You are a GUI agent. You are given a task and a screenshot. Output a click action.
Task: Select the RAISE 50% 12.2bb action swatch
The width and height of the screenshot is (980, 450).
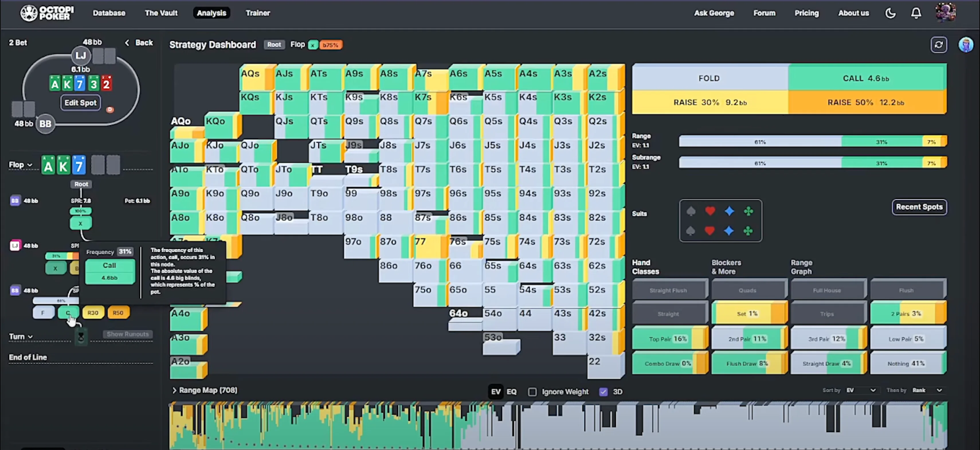point(866,102)
